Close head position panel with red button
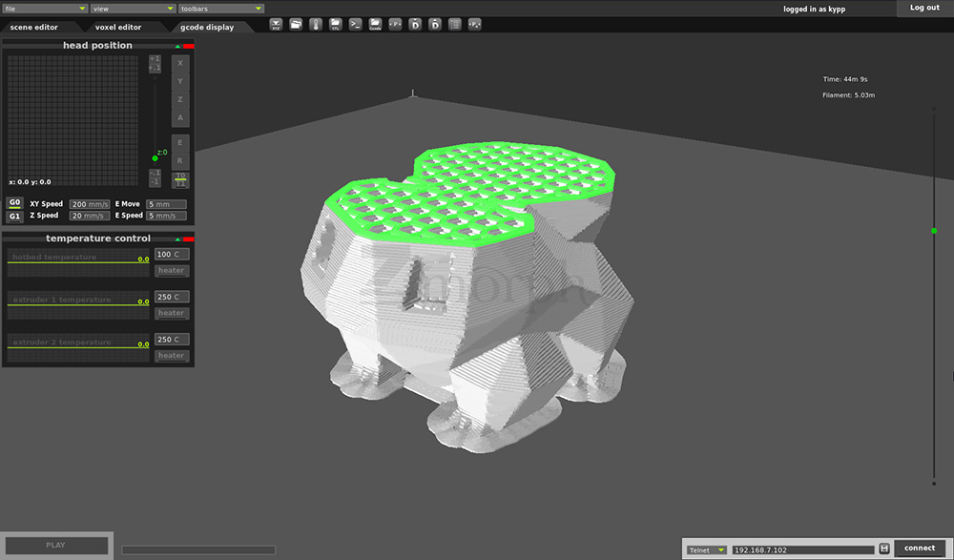This screenshot has height=560, width=954. pos(188,46)
